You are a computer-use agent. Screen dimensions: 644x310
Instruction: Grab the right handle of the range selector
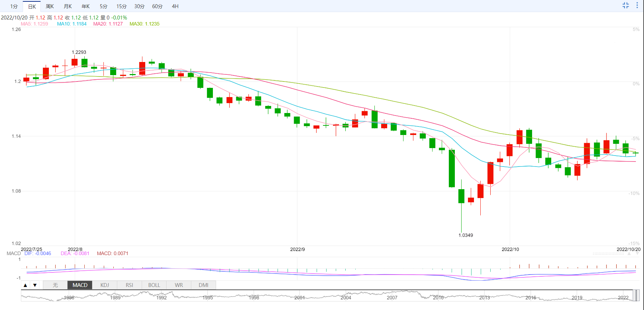point(638,295)
